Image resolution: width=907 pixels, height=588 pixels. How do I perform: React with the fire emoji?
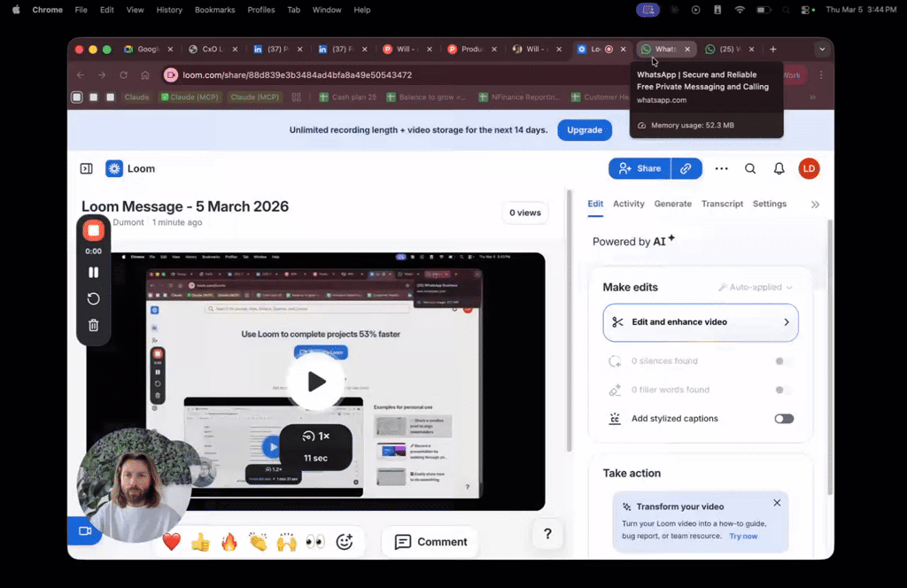[229, 542]
